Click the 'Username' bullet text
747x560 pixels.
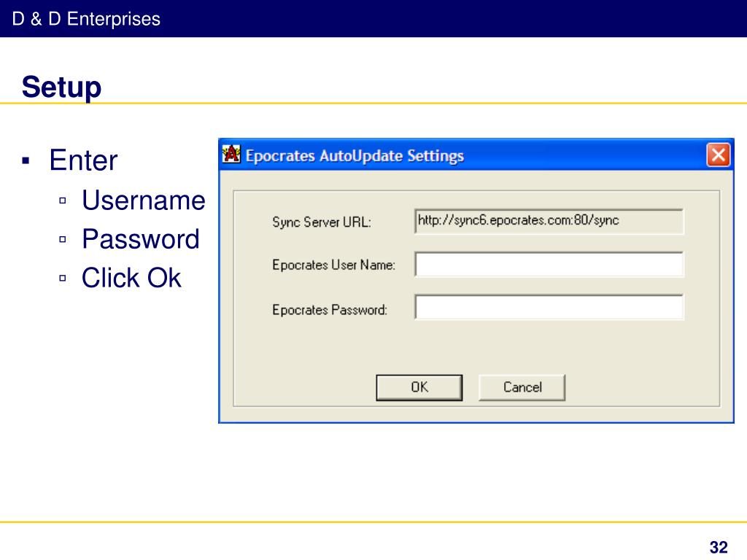(x=144, y=200)
